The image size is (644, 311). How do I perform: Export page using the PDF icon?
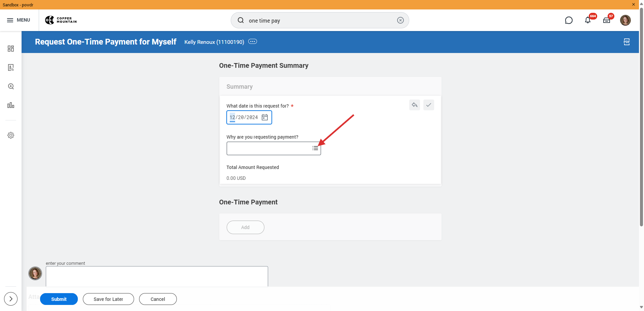pos(626,42)
